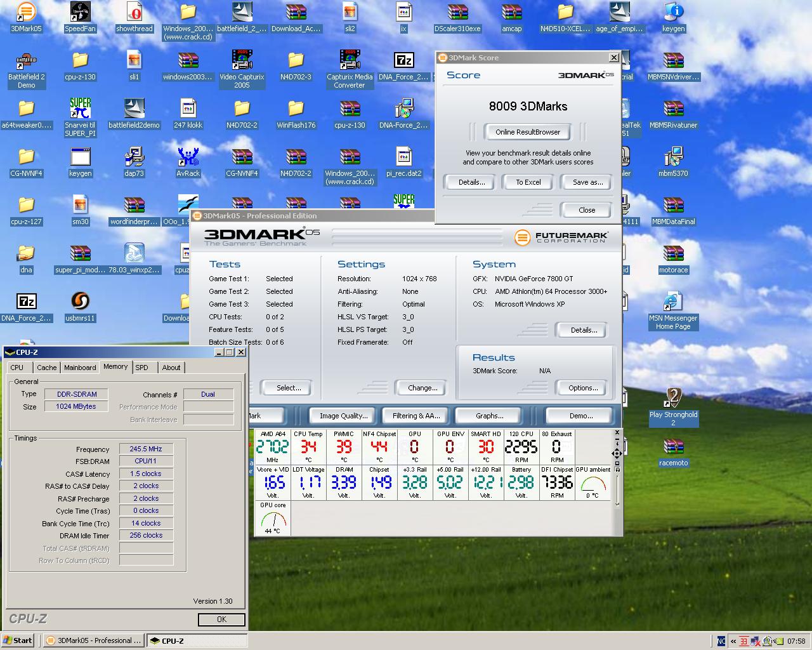This screenshot has width=812, height=650.
Task: Open the keygen info icon at top right
Action: (673, 17)
